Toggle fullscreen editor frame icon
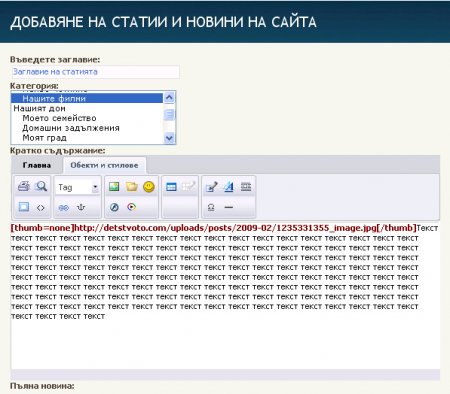 (24, 207)
